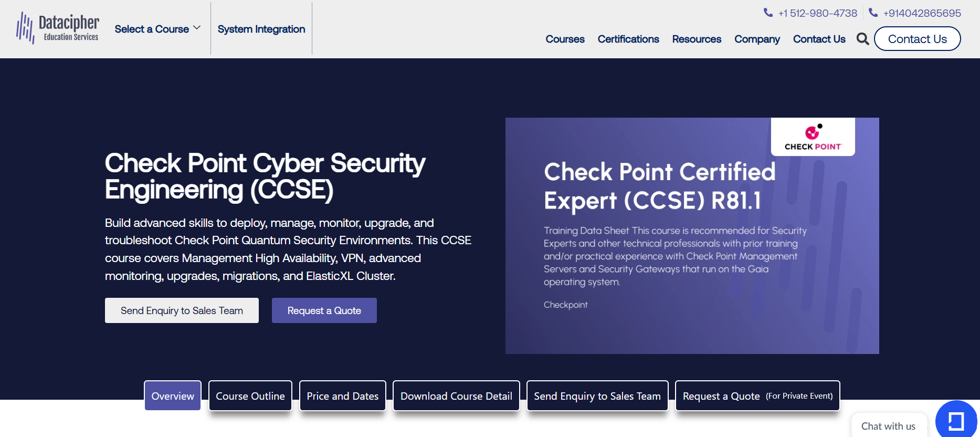Switch to the Course Outline tab

[250, 396]
